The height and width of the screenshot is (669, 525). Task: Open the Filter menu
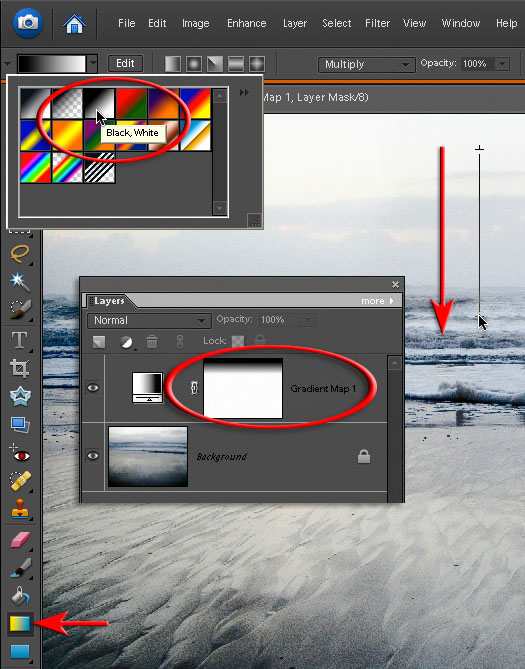click(377, 23)
